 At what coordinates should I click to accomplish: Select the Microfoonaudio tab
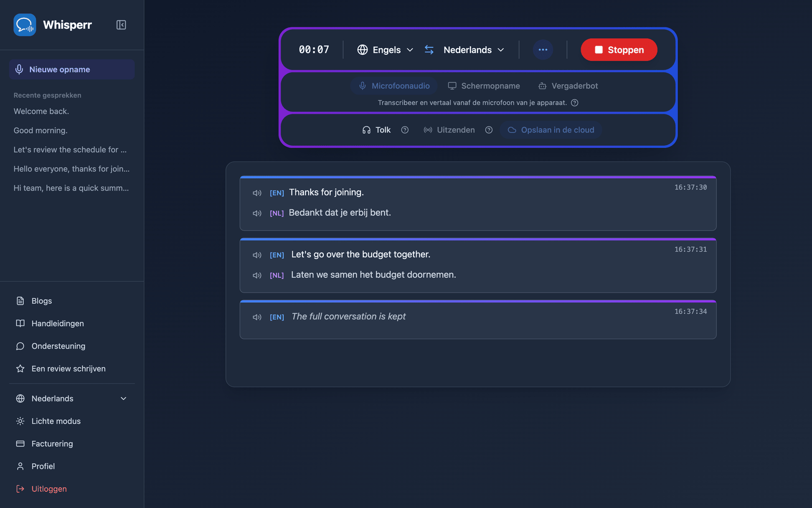[x=394, y=86]
